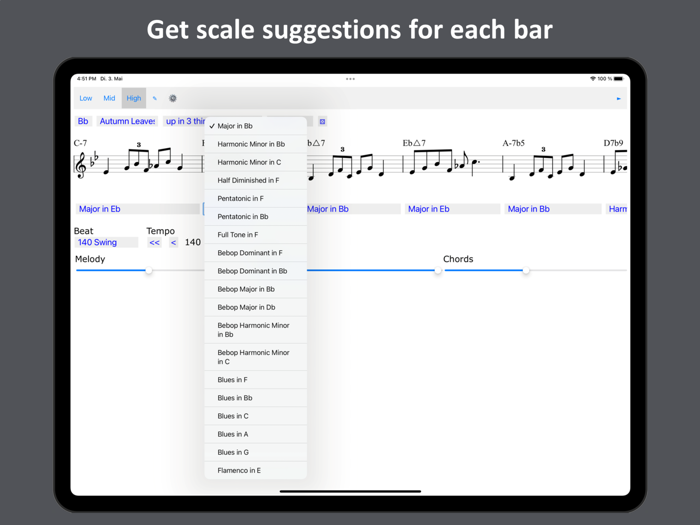
Task: Choose 'Harmonic Minor in Bb' from the list
Action: point(255,144)
